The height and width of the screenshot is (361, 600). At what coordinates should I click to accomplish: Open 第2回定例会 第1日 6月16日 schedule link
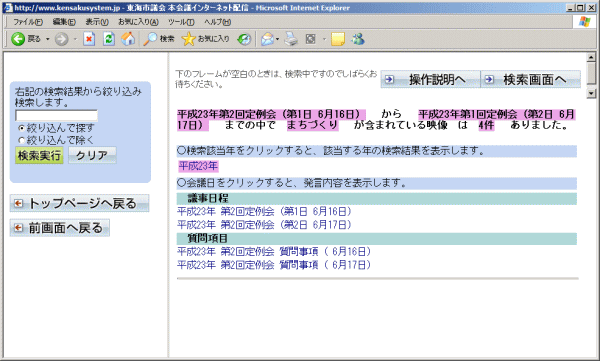[x=264, y=211]
